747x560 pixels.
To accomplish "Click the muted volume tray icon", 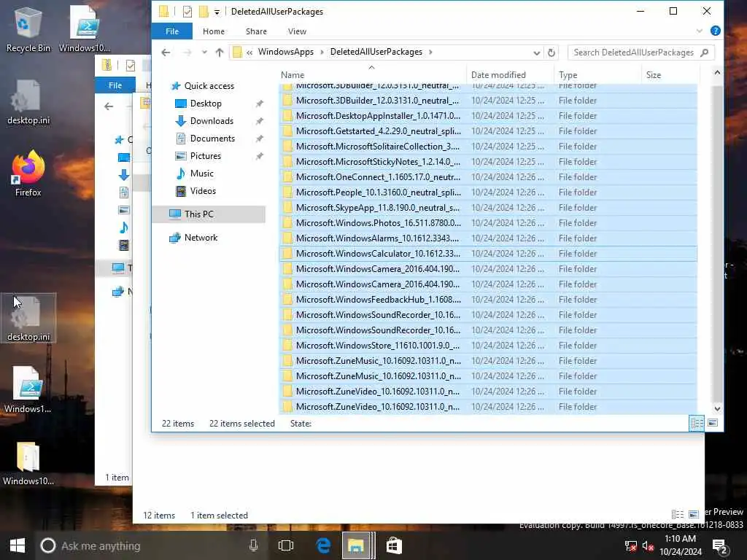I will (648, 546).
